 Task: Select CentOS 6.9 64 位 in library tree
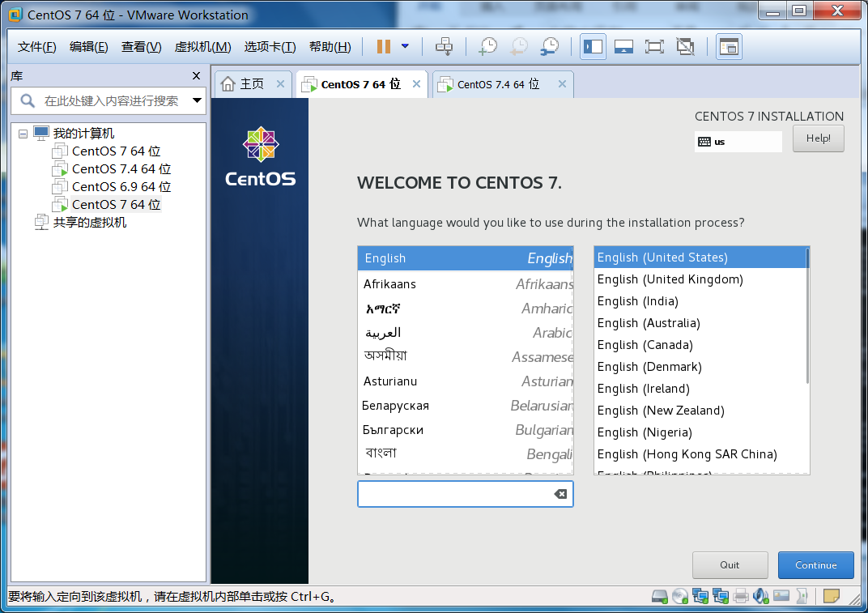111,186
